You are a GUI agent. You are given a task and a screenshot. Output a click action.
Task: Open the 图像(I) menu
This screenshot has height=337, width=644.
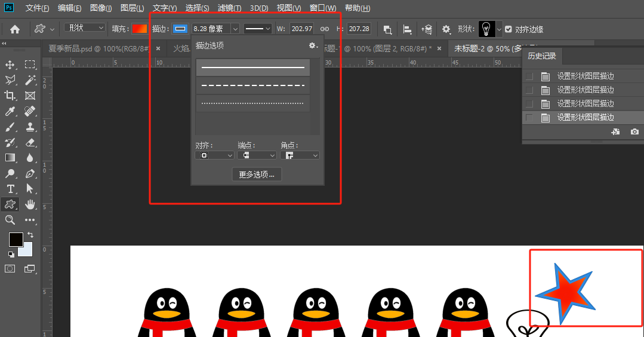pyautogui.click(x=101, y=8)
